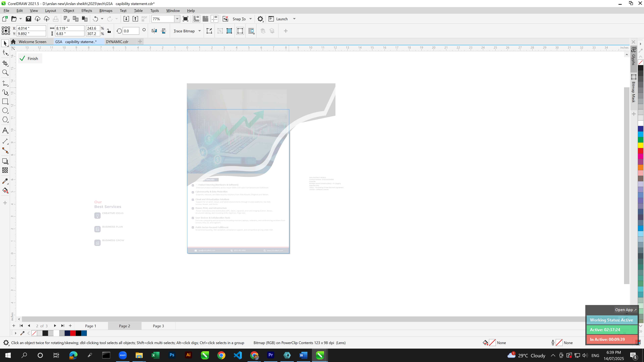Go to the Page 3 tab
This screenshot has width=644, height=362.
click(158, 326)
